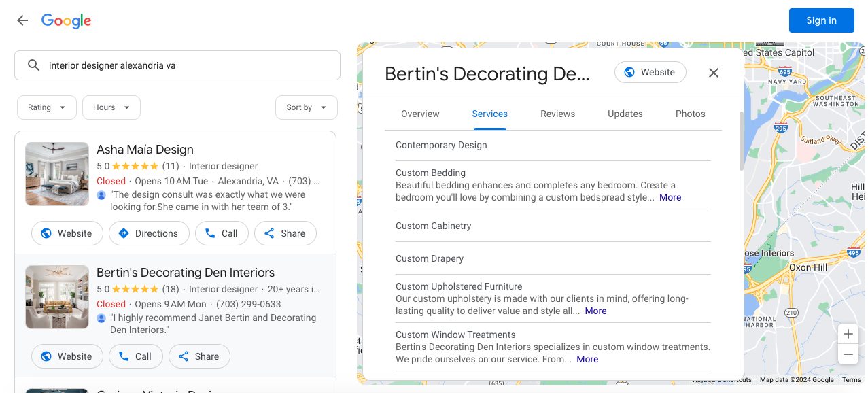Zoom out on the map
This screenshot has width=868, height=393.
(x=848, y=355)
